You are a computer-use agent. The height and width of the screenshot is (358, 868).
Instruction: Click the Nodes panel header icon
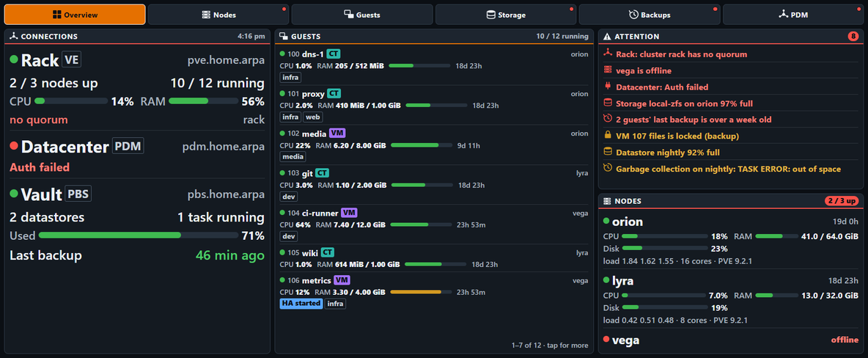coord(607,200)
